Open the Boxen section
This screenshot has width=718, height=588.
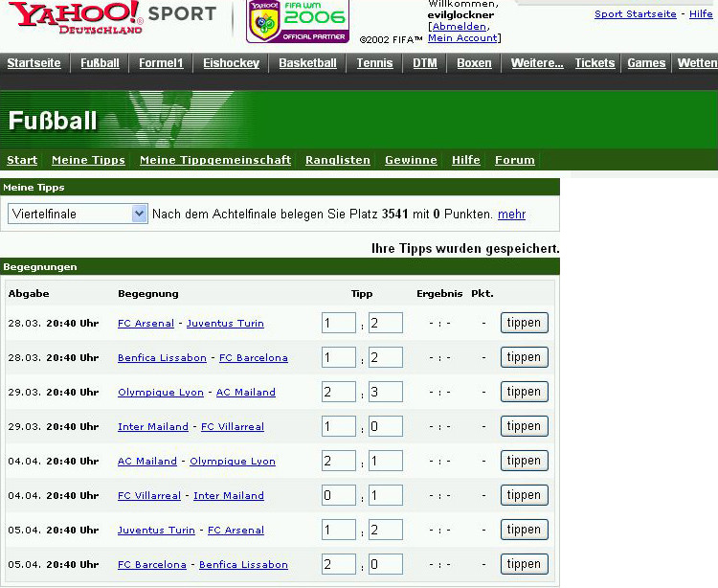click(474, 63)
